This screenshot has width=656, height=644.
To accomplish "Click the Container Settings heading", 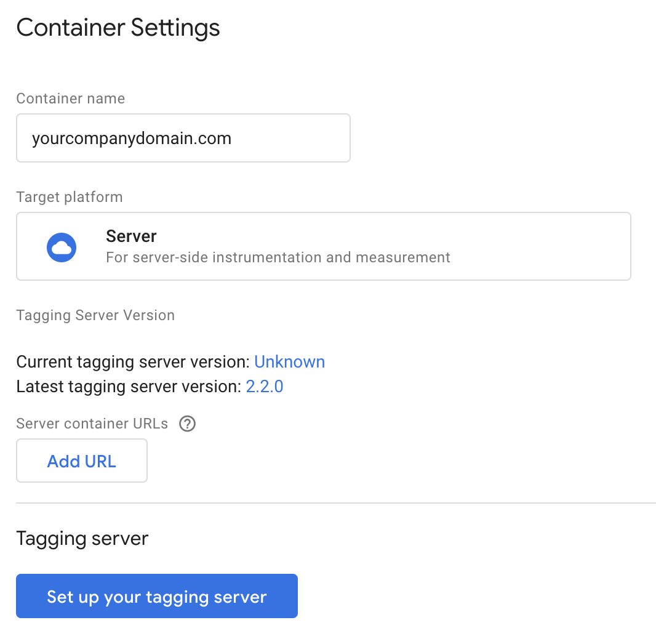I will [118, 28].
